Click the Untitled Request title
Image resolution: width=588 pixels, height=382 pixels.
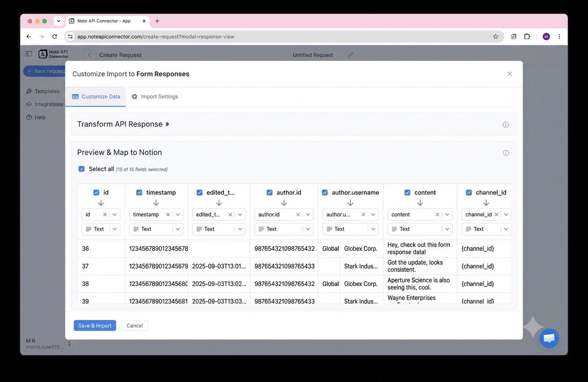click(313, 55)
